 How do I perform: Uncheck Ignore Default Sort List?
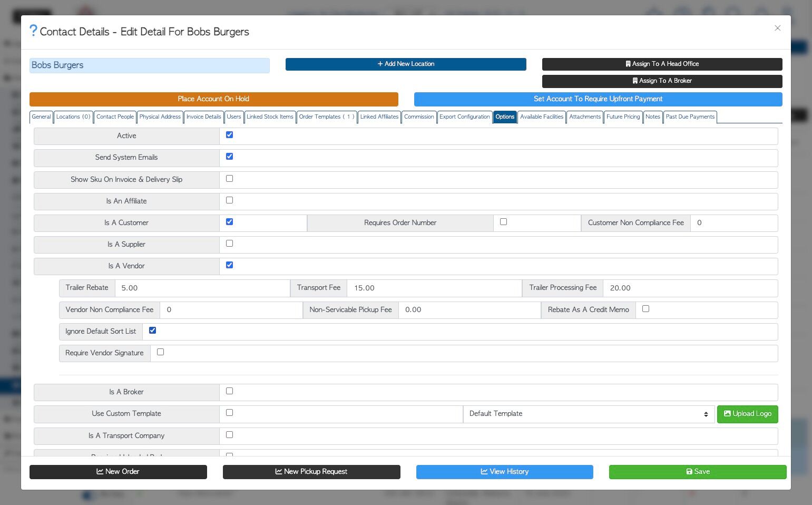[152, 331]
